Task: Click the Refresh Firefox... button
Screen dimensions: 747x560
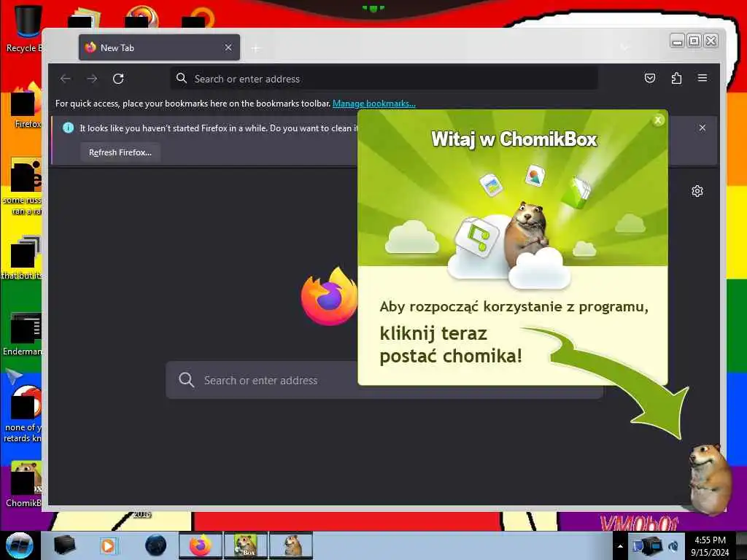Action: point(120,152)
